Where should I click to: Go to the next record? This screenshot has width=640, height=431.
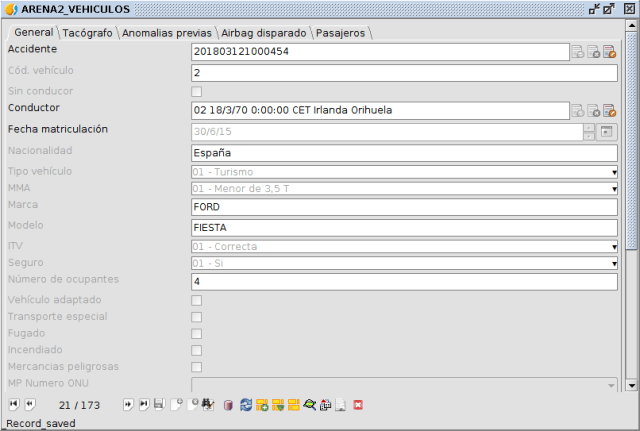tap(128, 405)
